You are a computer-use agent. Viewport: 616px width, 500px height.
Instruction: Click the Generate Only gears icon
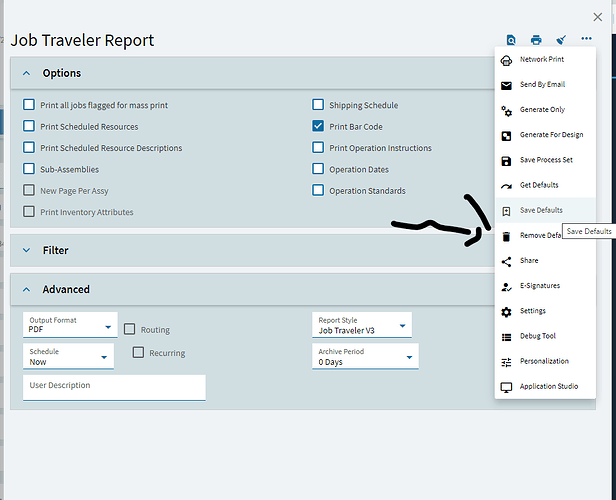click(x=506, y=111)
